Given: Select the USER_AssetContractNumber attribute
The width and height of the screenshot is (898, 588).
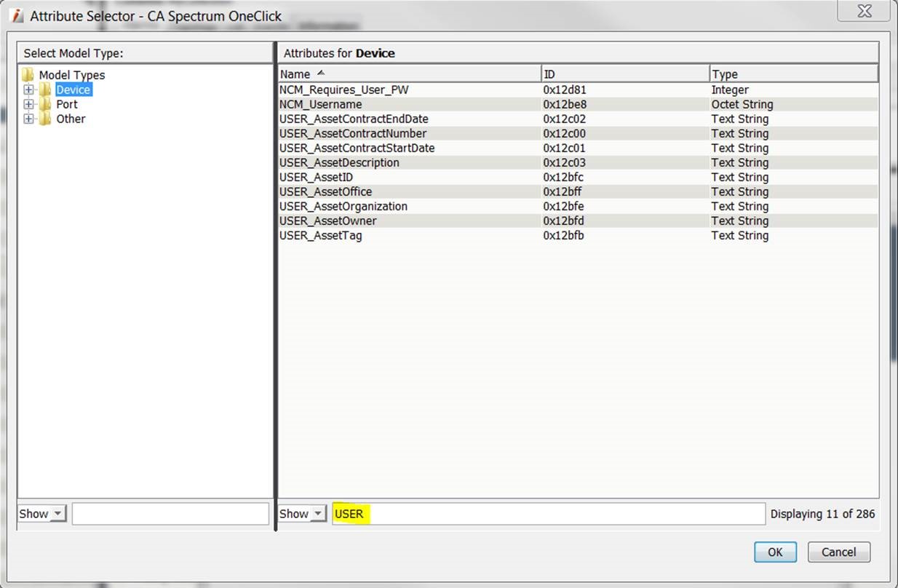Looking at the screenshot, I should 578,133.
